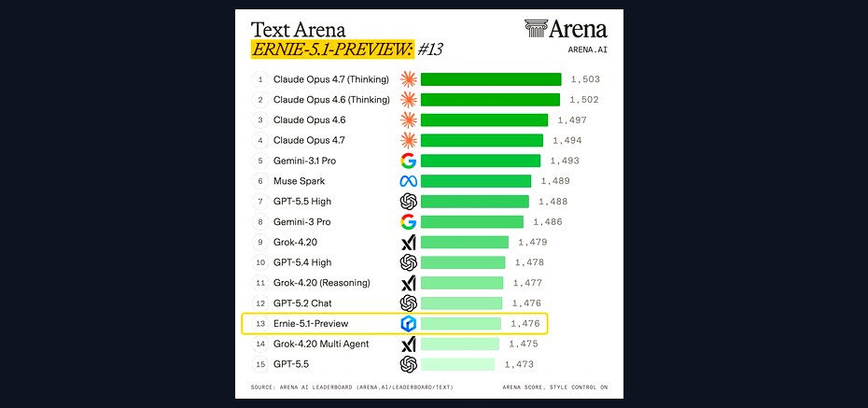Click the source leaderboard text at the bottom
Image resolution: width=868 pixels, height=408 pixels.
pos(352,387)
